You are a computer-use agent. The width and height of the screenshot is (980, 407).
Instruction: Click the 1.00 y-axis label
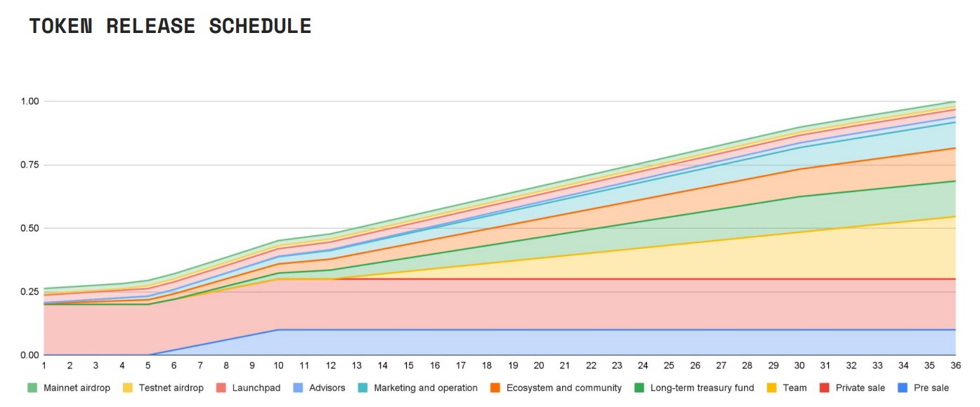(30, 101)
